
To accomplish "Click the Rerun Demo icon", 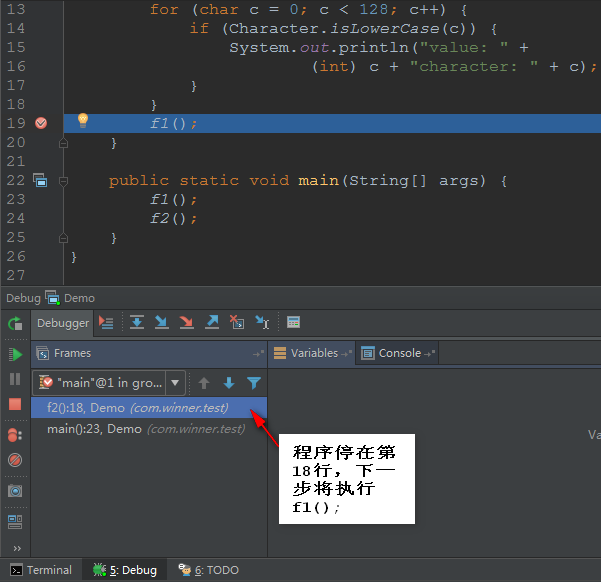I will click(15, 324).
